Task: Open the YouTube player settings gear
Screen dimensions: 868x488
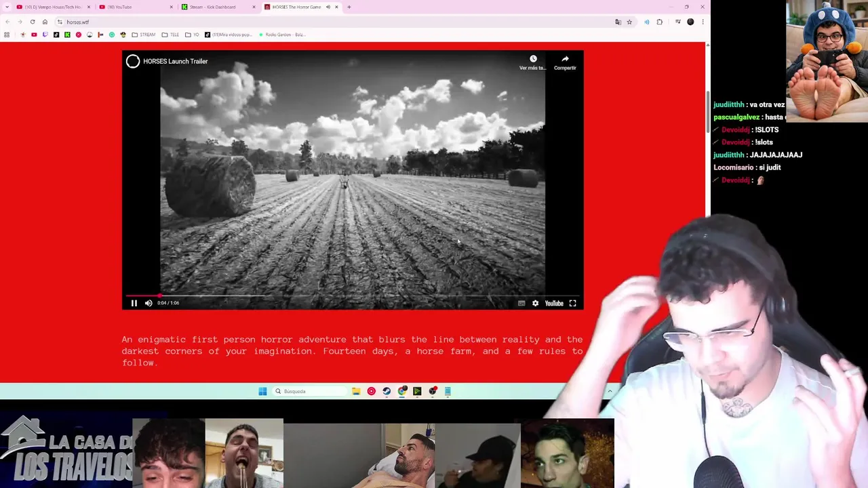Action: [x=535, y=303]
